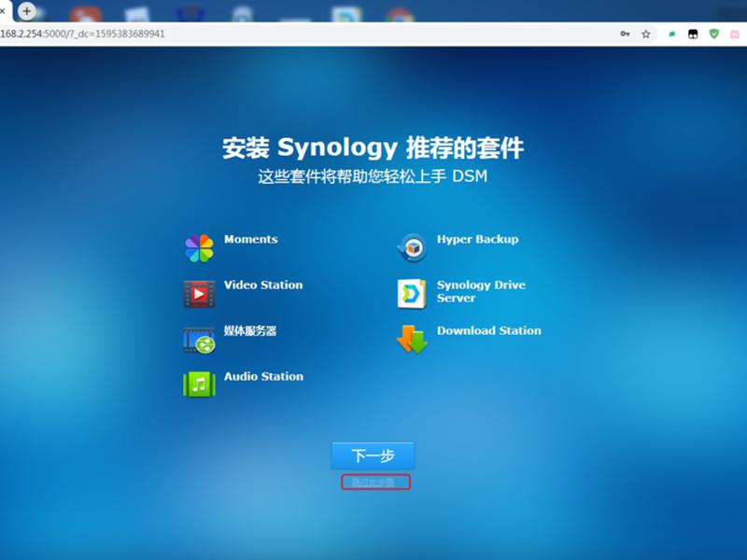Screen dimensions: 747x560
Task: Click the green shield extension icon
Action: pyautogui.click(x=713, y=34)
